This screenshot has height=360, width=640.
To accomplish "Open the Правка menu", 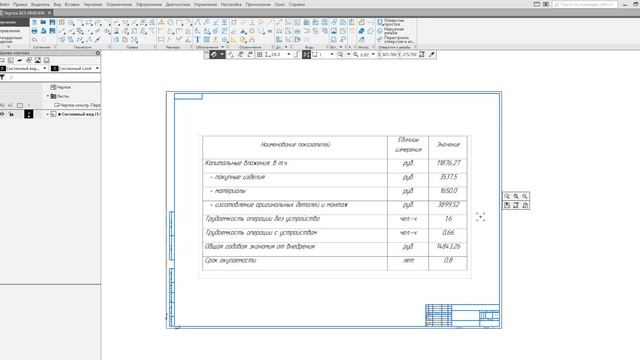I will coord(20,4).
